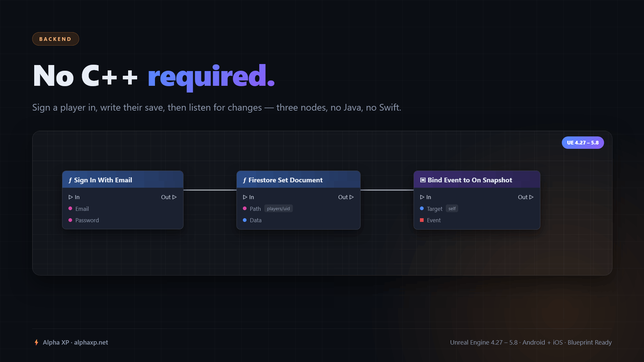
Task: Select the Bind Event to On Snapshot title
Action: point(470,180)
